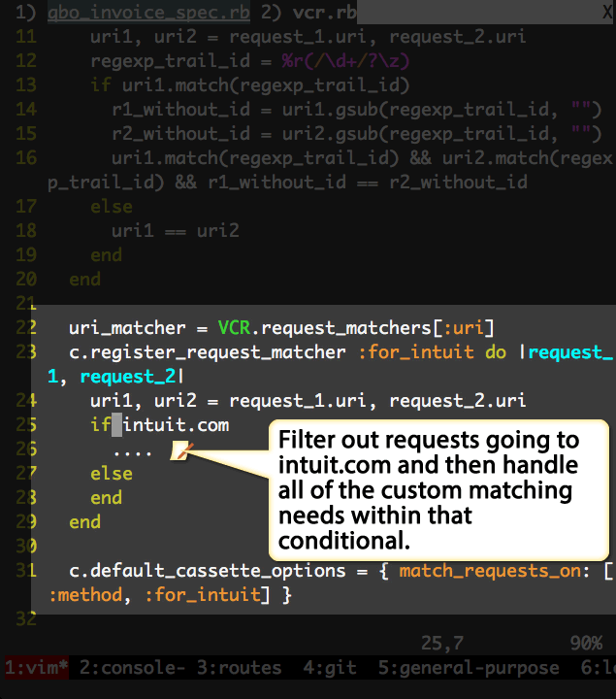Click dimmed 'else' on line 17
The image size is (616, 699).
[112, 207]
